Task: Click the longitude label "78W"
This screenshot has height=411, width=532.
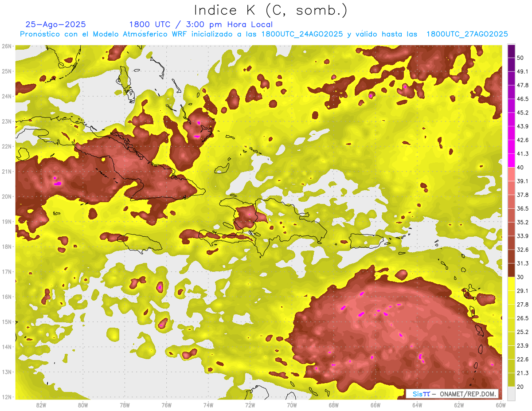Action: click(x=125, y=405)
